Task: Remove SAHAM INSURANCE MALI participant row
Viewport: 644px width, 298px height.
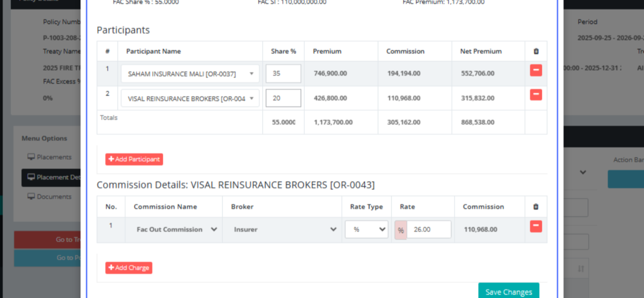Action: [x=536, y=70]
